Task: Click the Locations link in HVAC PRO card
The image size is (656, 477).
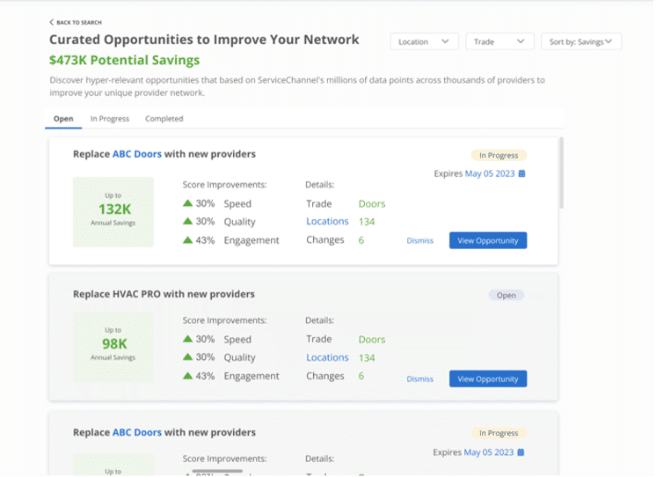Action: point(327,358)
